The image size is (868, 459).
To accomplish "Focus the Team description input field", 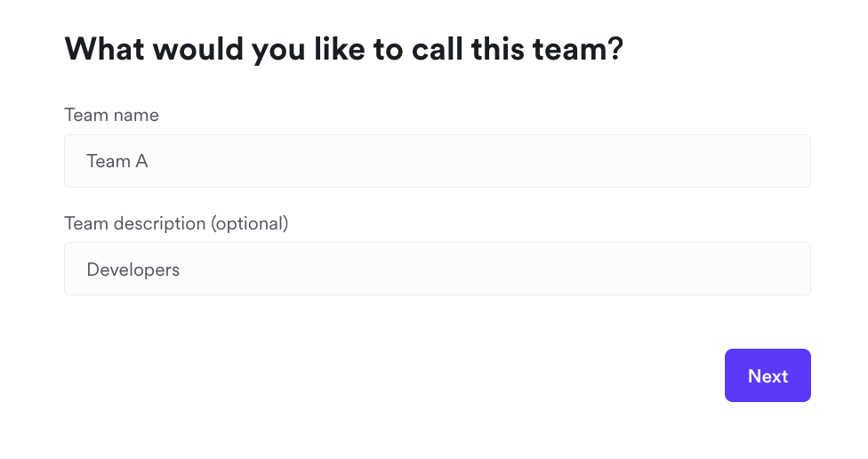I will tap(437, 269).
